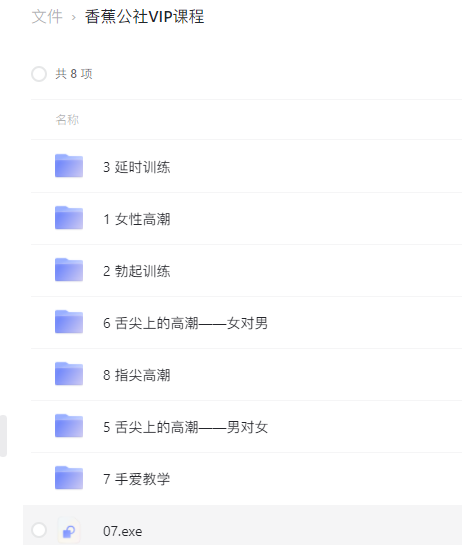This screenshot has height=545, width=462.
Task: Open folder icon of 2 勃起训练
Action: coord(69,270)
